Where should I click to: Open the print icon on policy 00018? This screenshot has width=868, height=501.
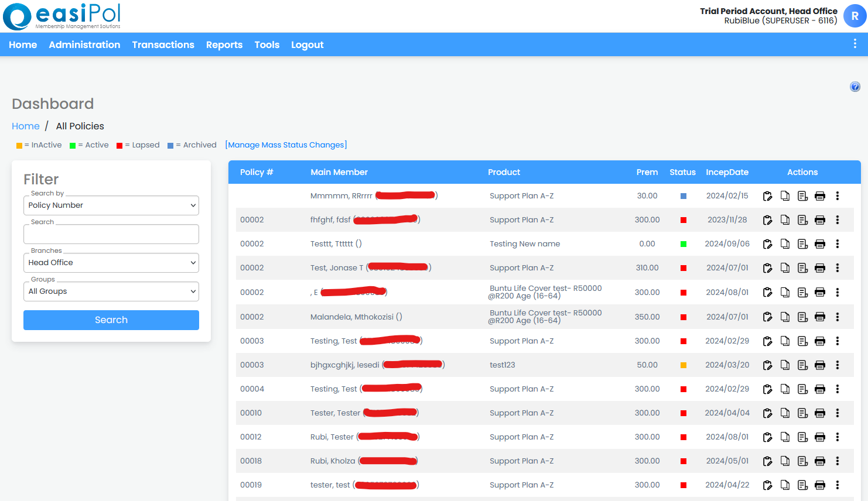[819, 461]
